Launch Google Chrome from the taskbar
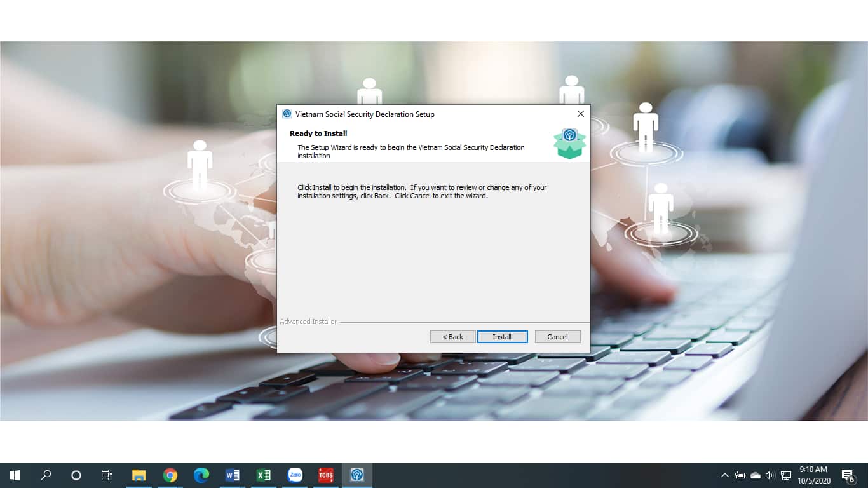 coord(170,475)
